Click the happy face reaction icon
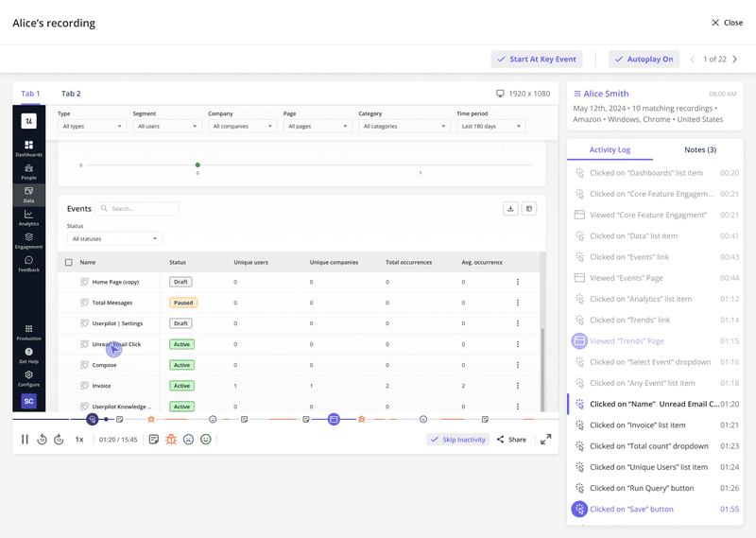Screen dimensions: 756x538 point(206,440)
